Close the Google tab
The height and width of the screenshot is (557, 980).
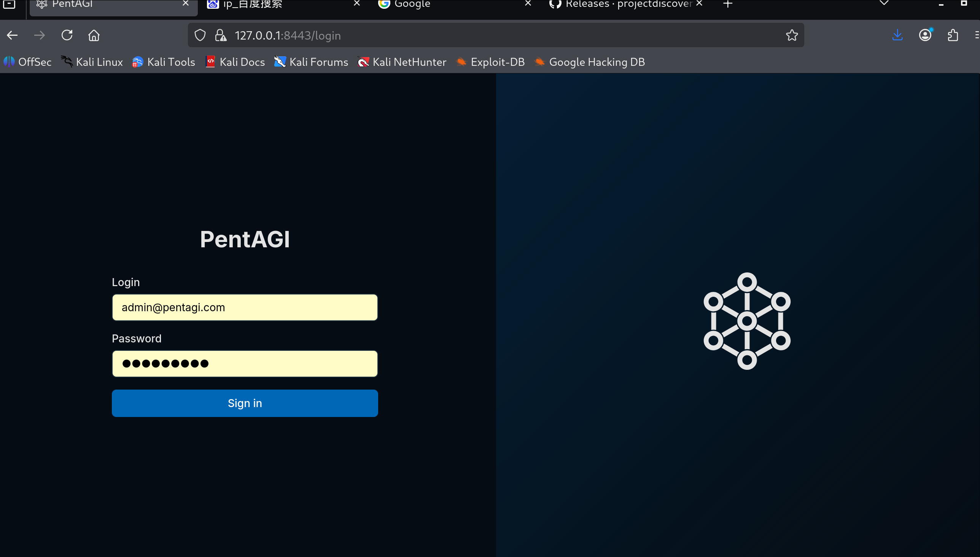pos(528,3)
